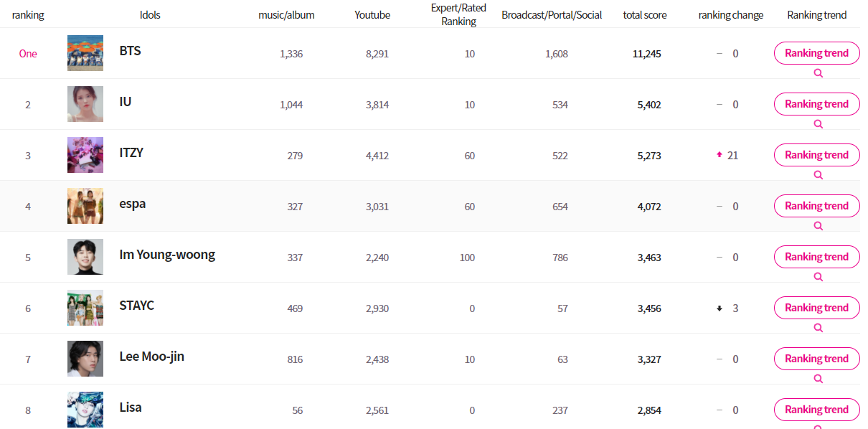Click the magnifier icon under Im Young-woong trend
The width and height of the screenshot is (868, 429).
pyautogui.click(x=819, y=277)
